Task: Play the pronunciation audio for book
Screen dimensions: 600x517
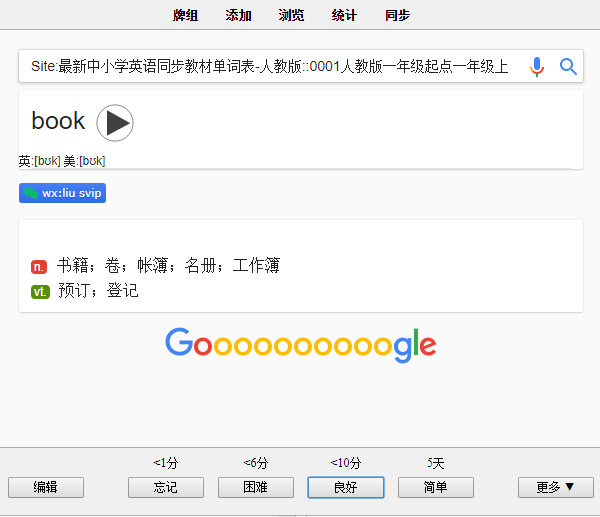Action: (115, 123)
